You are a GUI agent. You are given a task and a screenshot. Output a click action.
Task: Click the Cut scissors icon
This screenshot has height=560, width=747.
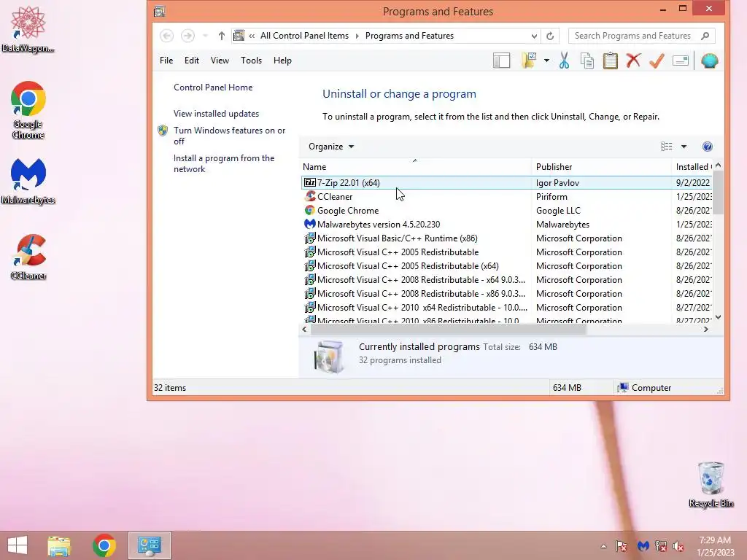564,61
